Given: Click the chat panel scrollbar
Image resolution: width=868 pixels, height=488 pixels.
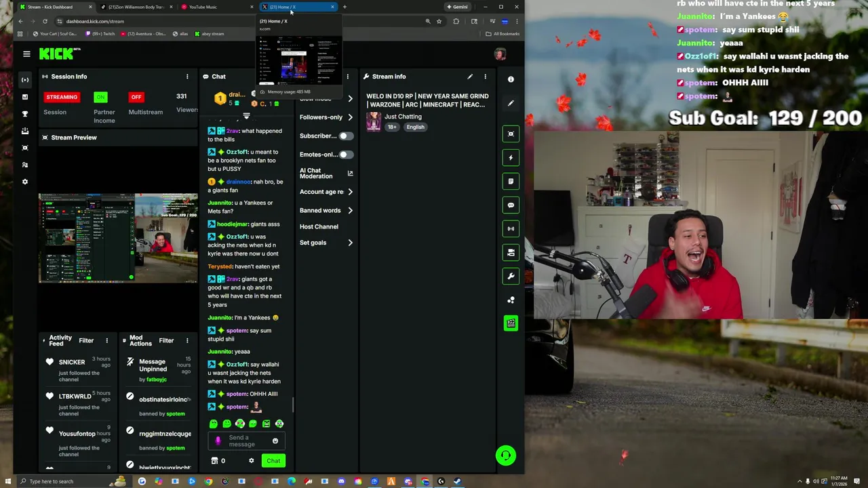Looking at the screenshot, I should [x=293, y=405].
